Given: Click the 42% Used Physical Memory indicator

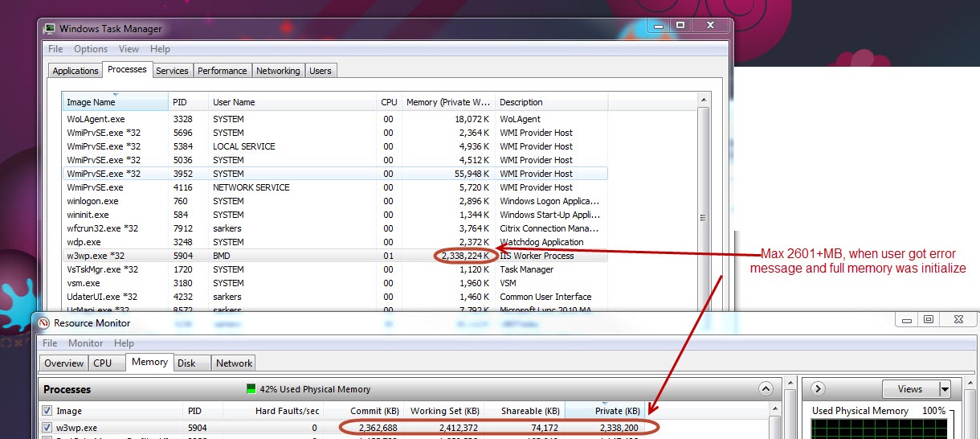Looking at the screenshot, I should click(308, 389).
